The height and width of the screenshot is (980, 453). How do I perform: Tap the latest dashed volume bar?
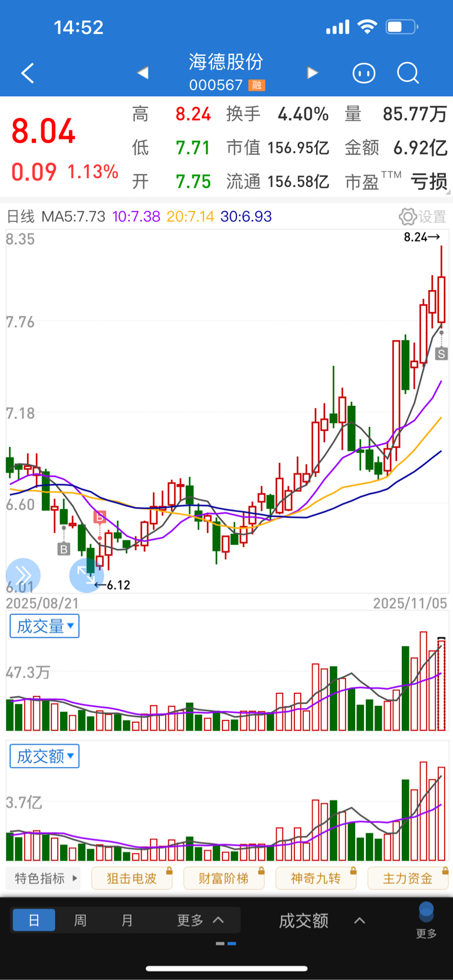[x=441, y=684]
